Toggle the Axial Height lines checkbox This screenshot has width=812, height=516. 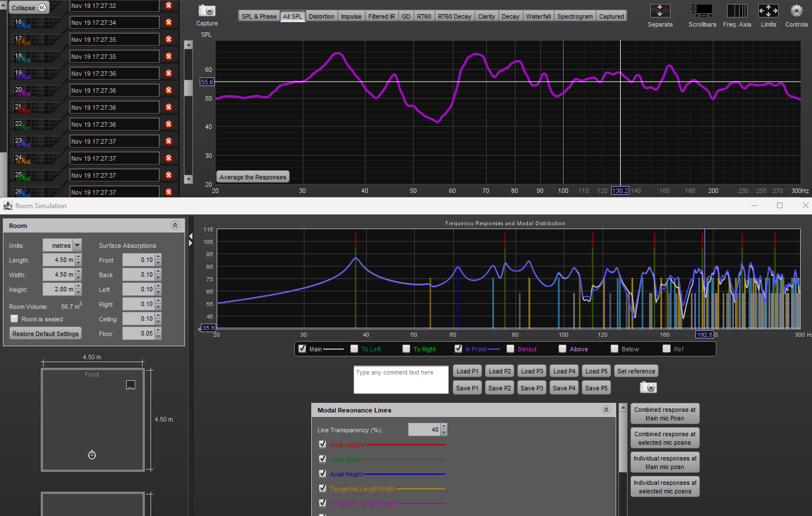coord(323,474)
